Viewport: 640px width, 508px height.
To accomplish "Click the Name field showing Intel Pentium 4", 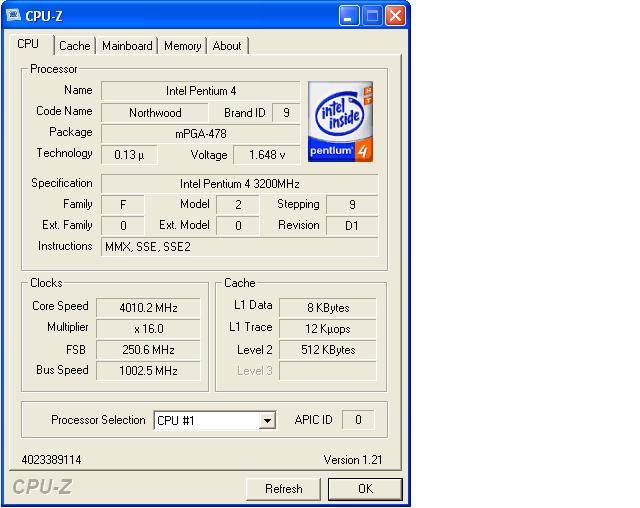I will 200,91.
